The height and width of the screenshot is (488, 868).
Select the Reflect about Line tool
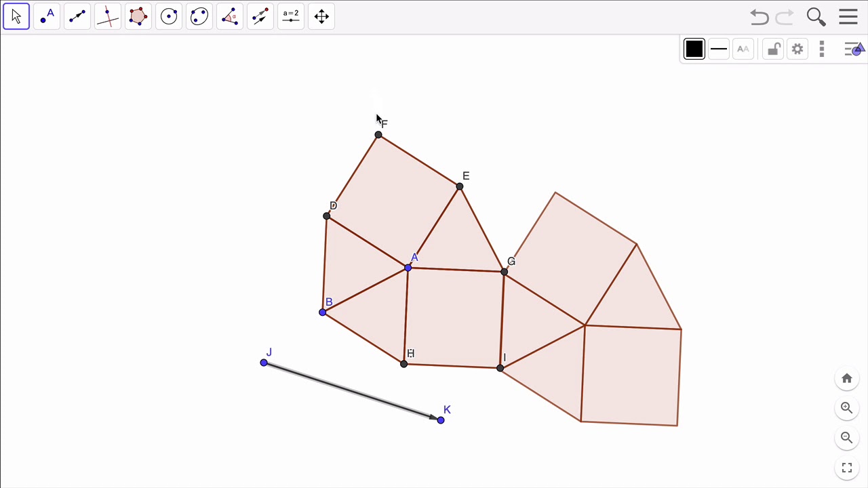260,16
